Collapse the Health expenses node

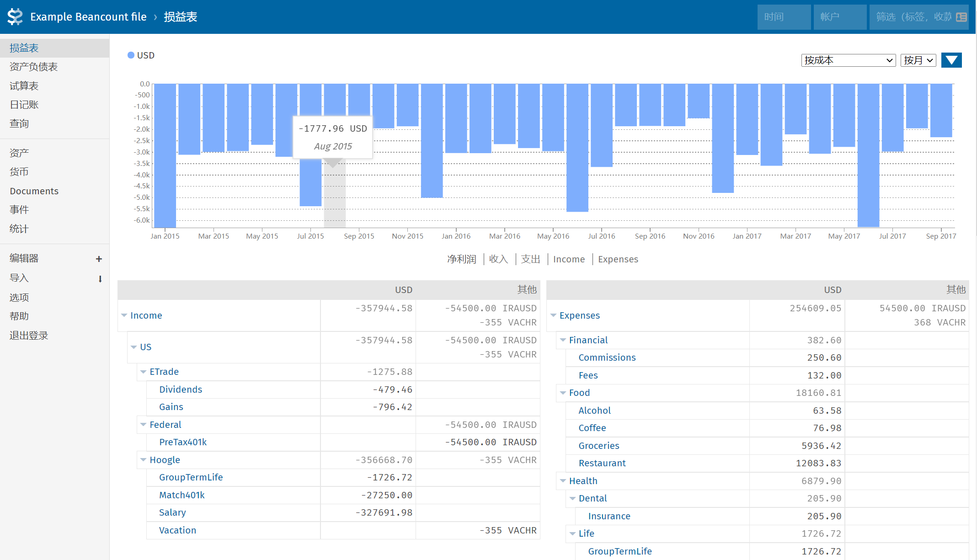[x=563, y=481]
